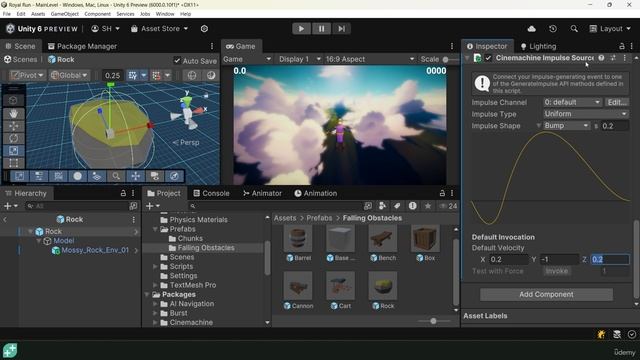Open the Layout dropdown
This screenshot has height=360, width=640.
click(x=610, y=29)
